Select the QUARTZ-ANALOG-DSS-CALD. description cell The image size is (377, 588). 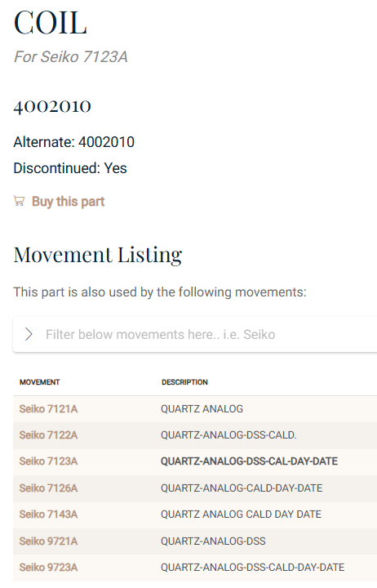[x=228, y=435]
